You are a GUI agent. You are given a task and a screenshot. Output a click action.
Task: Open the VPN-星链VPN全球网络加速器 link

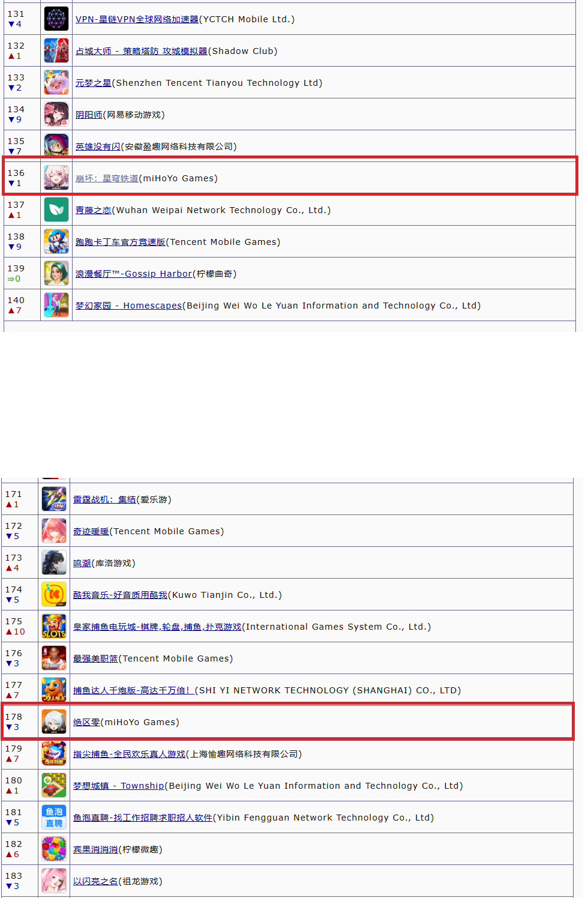[x=137, y=19]
